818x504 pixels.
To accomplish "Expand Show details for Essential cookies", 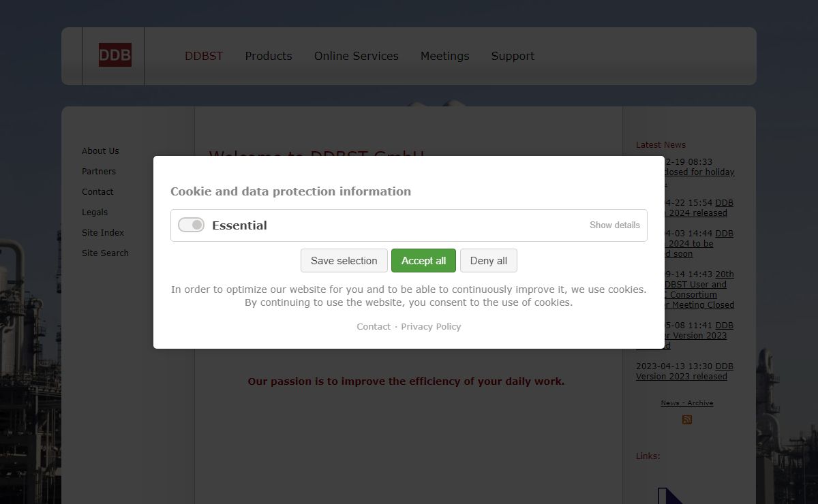I will coord(615,225).
